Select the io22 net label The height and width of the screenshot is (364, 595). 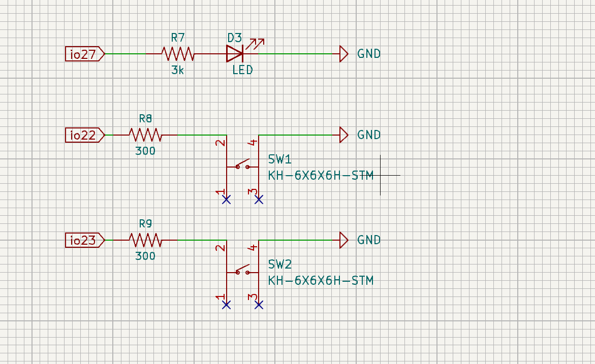click(82, 135)
